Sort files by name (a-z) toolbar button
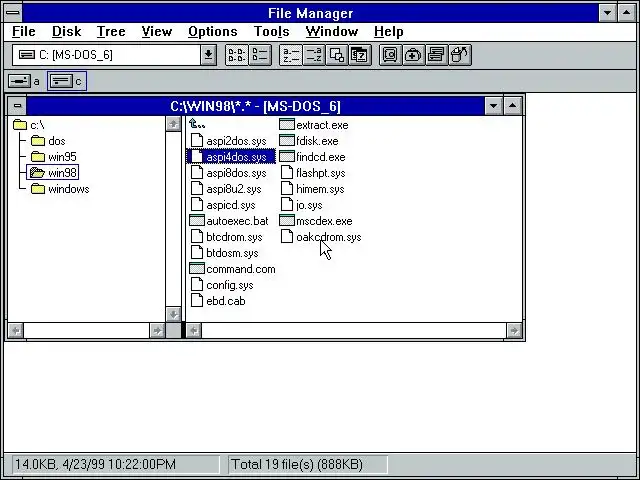The height and width of the screenshot is (480, 640). coord(291,55)
